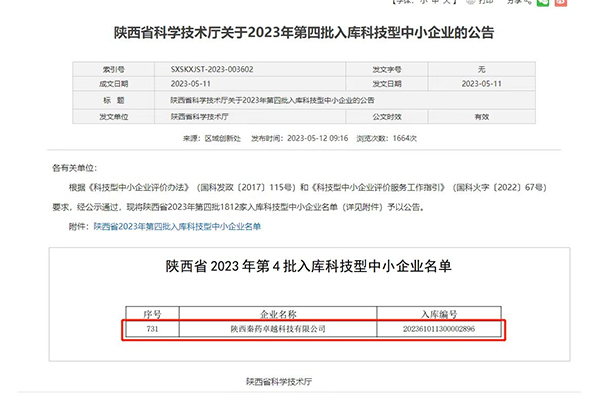Click the red Weibo share icon
600x400 pixels.
pos(561,2)
